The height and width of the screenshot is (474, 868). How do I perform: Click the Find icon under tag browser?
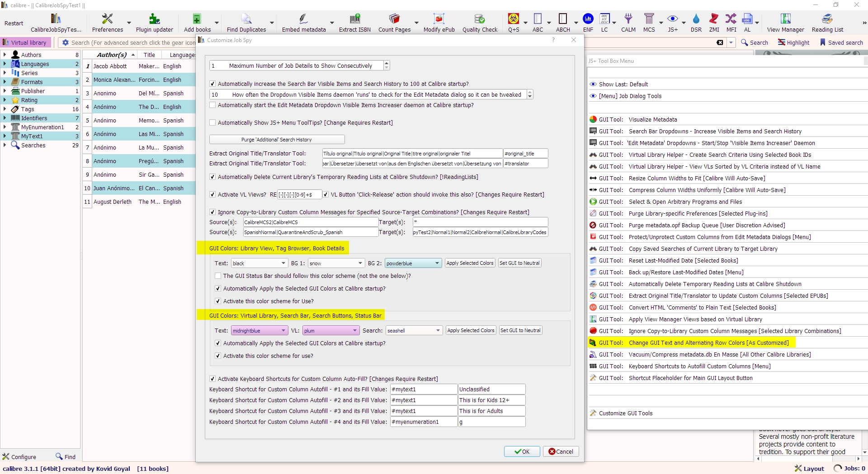[66, 457]
